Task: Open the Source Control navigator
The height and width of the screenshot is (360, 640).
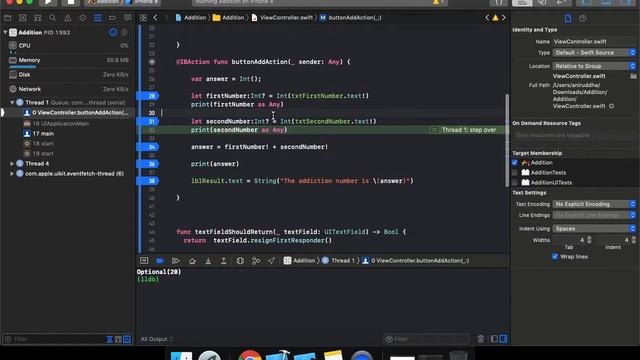Action: click(22, 18)
